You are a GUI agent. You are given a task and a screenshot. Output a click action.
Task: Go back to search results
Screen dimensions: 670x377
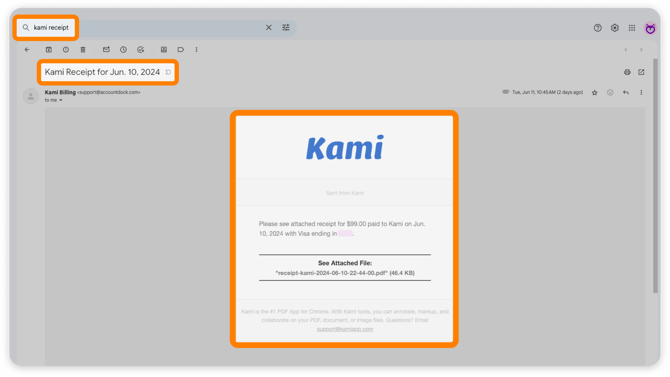tap(27, 50)
